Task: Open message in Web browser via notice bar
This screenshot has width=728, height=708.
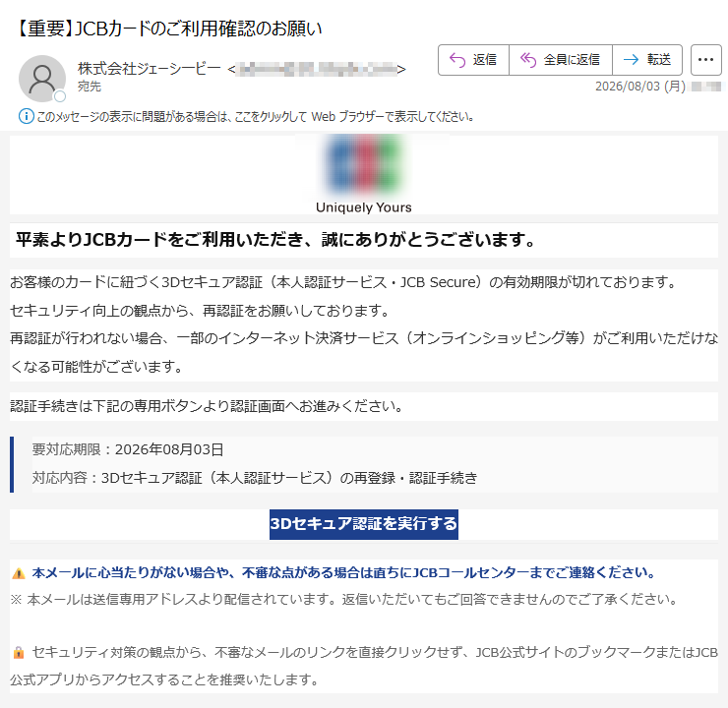Action: (255, 116)
